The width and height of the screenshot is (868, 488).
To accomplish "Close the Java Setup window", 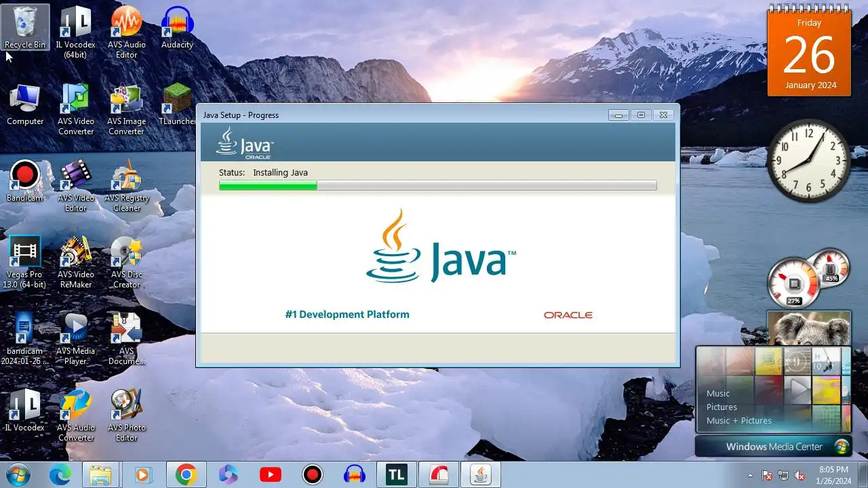I will tap(664, 115).
